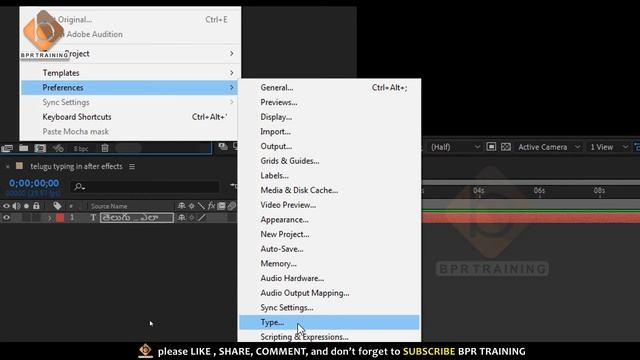Click the fx Effects column header icon
640x360 pixels.
coord(211,206)
